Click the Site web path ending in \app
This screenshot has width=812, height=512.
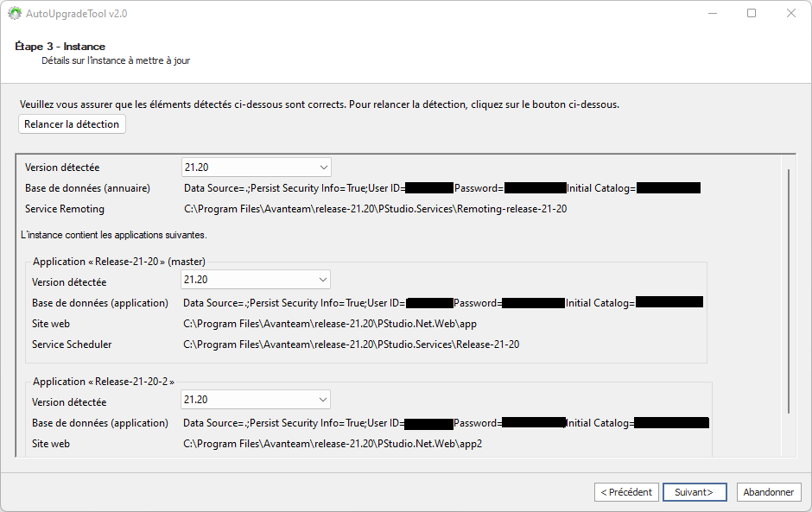pyautogui.click(x=329, y=325)
